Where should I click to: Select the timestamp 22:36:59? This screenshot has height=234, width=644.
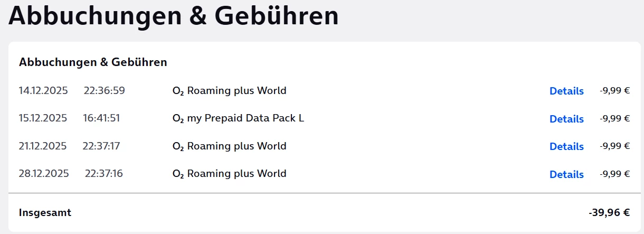pyautogui.click(x=104, y=90)
